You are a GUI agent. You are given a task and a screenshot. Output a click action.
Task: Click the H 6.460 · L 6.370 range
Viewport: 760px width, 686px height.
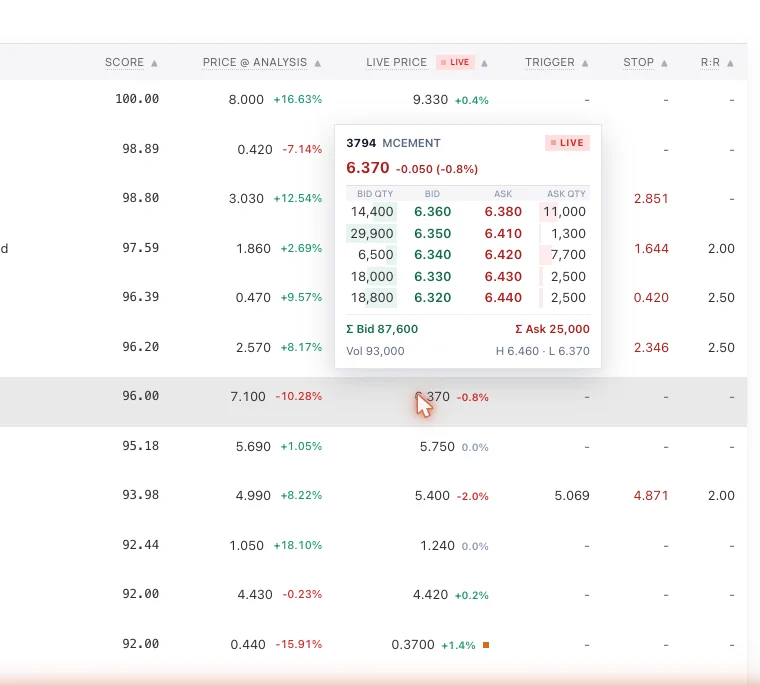542,351
